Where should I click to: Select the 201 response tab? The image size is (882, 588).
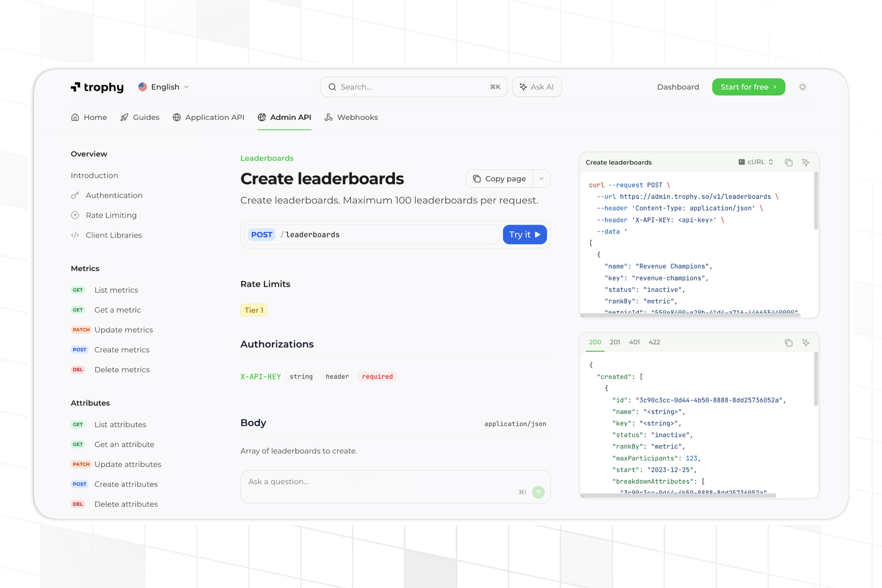(615, 342)
